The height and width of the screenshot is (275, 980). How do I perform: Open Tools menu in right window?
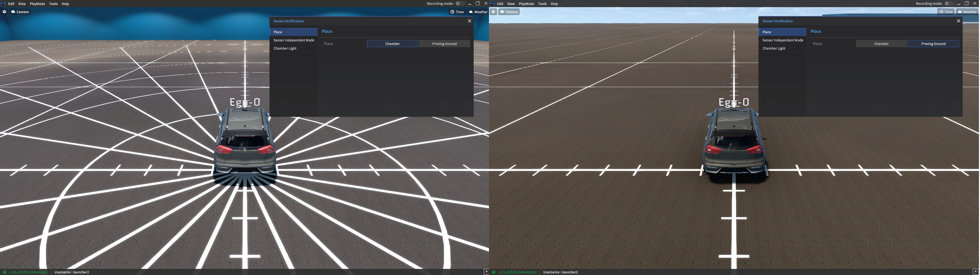point(542,4)
